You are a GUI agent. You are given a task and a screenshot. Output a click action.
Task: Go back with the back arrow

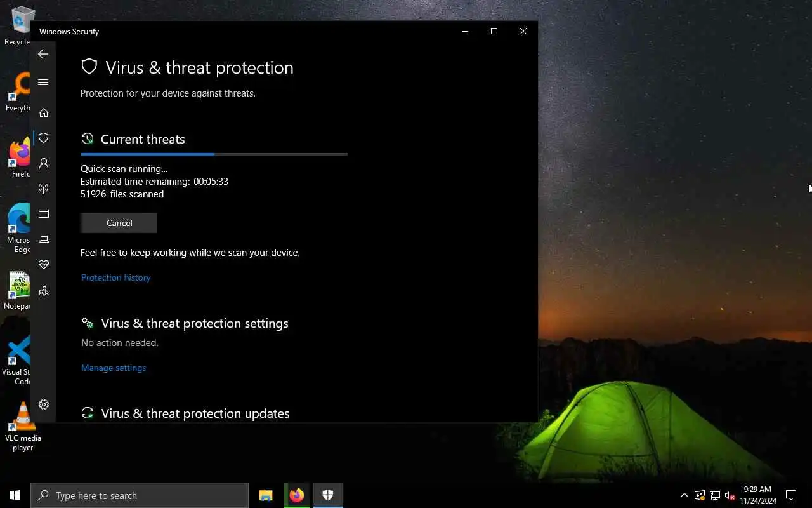click(43, 55)
